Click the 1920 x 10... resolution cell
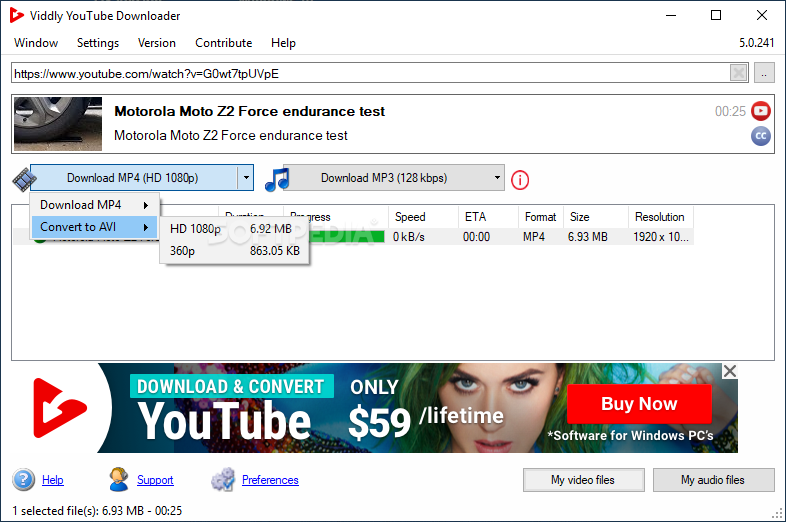This screenshot has width=786, height=522. [661, 237]
